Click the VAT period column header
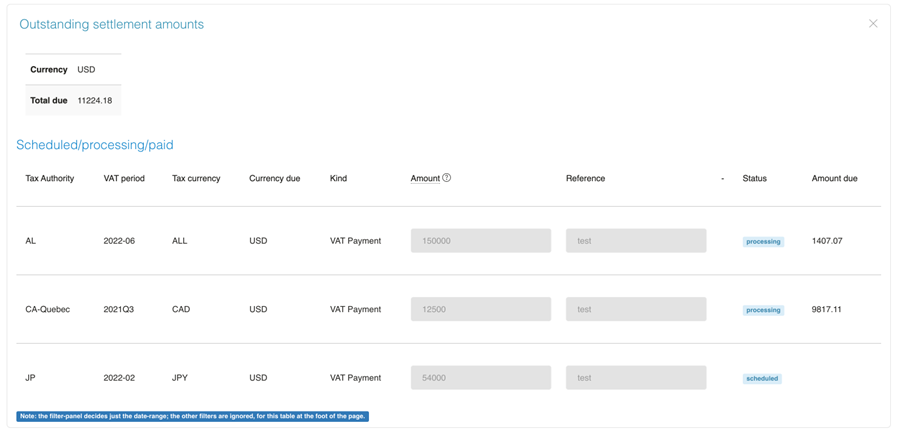 click(124, 178)
